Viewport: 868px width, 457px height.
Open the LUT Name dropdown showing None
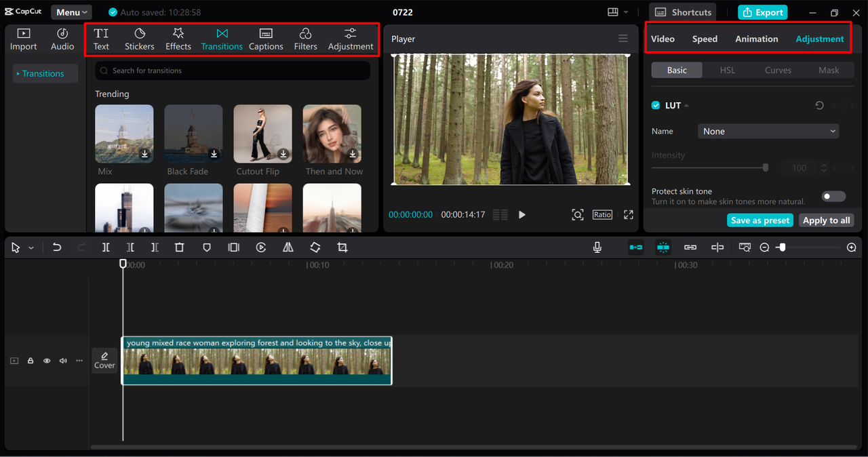coord(768,132)
